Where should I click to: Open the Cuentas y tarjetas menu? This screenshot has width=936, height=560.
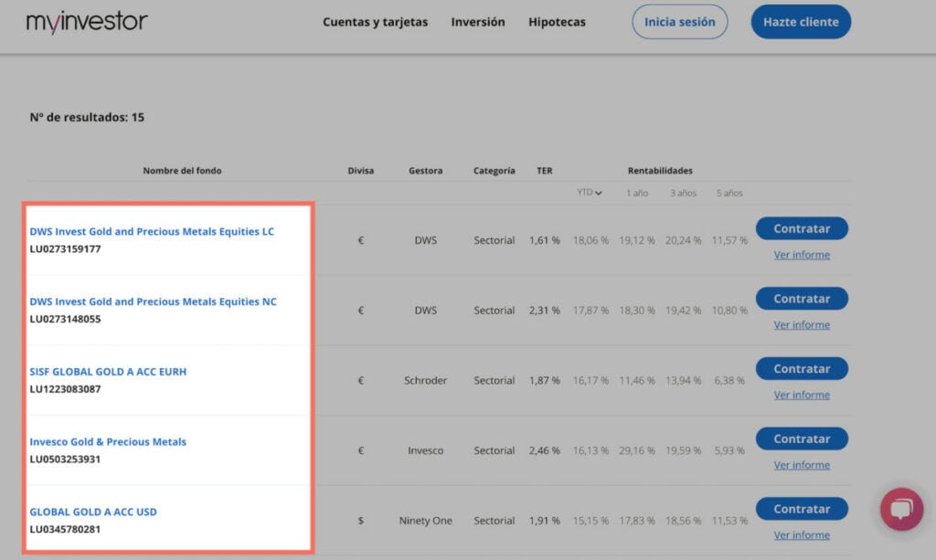tap(375, 22)
